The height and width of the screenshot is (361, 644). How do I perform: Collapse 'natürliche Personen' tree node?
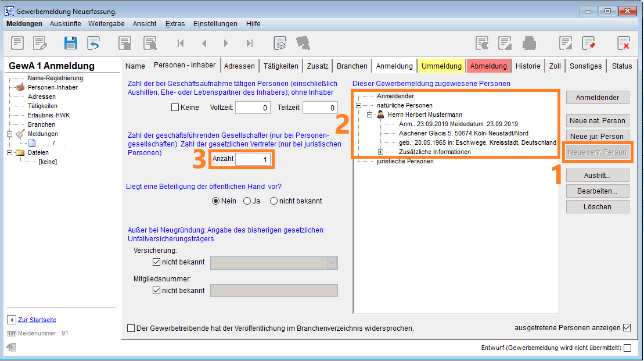click(x=359, y=105)
